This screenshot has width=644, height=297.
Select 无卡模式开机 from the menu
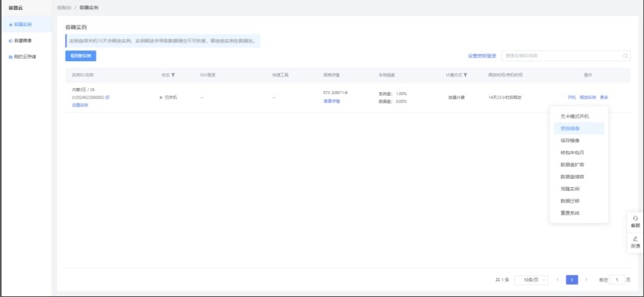pos(579,116)
